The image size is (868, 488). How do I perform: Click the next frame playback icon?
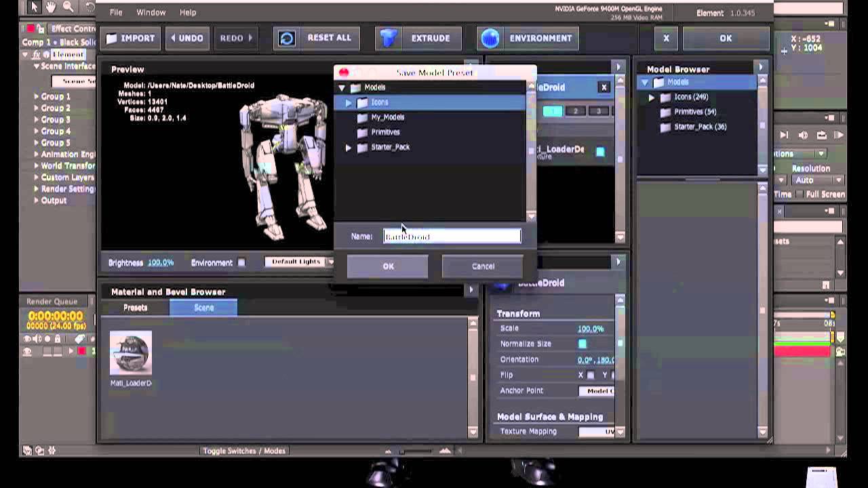[785, 136]
